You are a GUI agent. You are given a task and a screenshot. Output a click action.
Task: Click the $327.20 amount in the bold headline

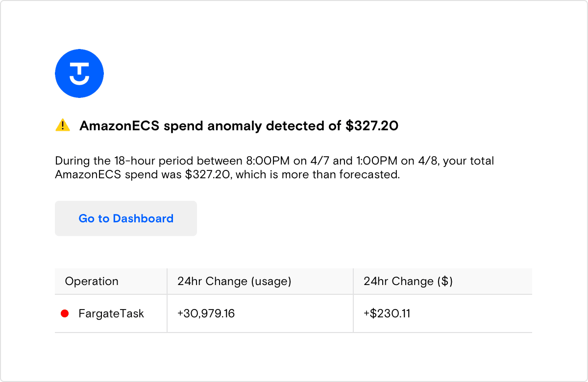pyautogui.click(x=372, y=126)
